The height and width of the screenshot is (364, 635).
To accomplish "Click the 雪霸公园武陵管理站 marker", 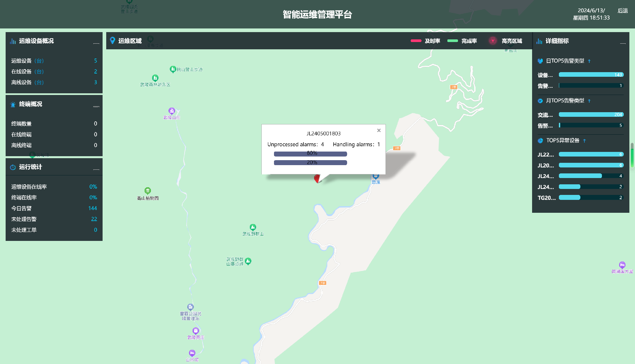I will point(190,307).
